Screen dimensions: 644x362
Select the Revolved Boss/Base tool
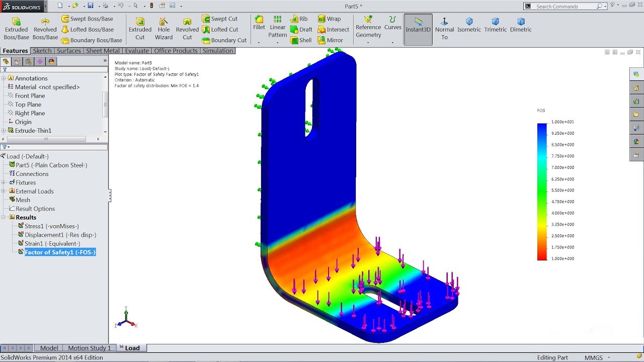click(x=45, y=29)
